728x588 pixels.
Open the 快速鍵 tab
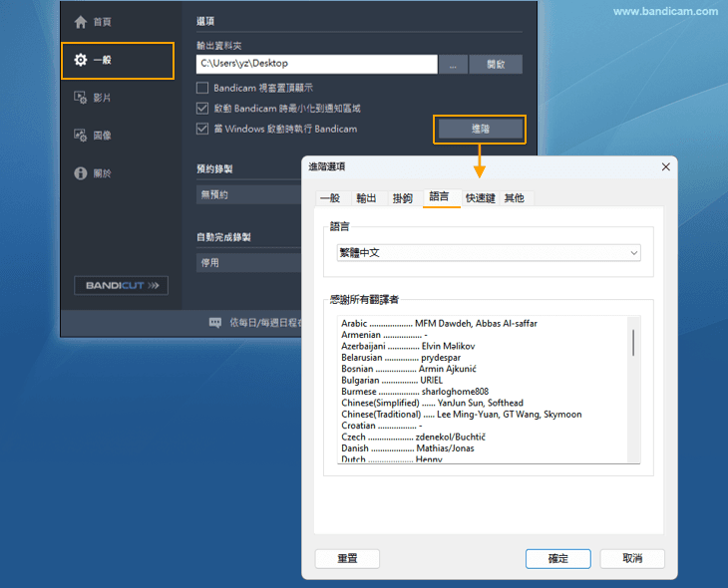click(x=480, y=198)
